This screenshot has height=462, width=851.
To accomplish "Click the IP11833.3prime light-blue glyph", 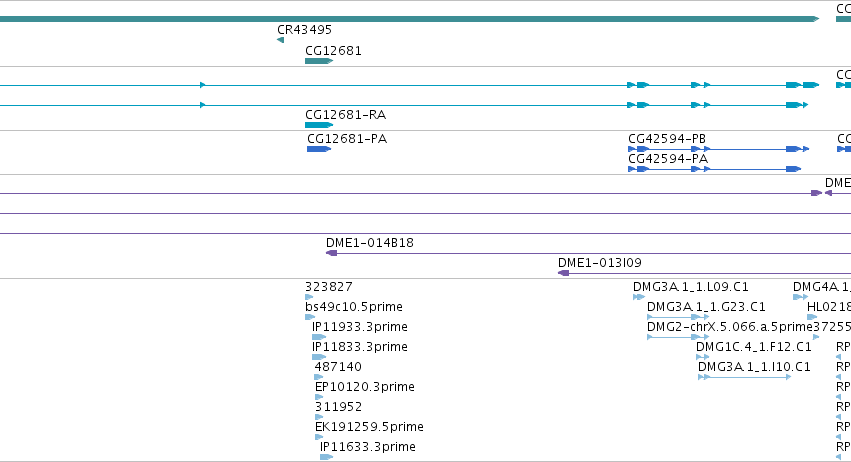I will point(319,357).
